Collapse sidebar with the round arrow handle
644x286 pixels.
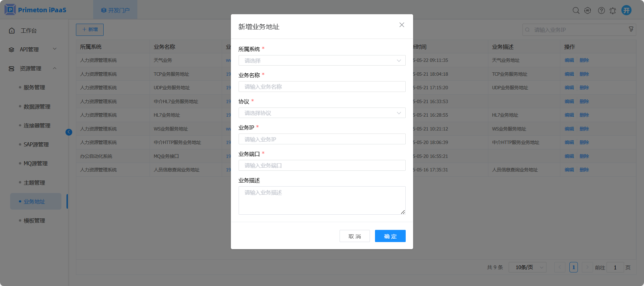69,132
